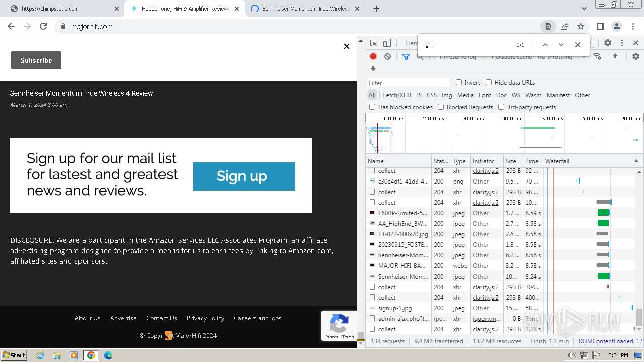Screen dimensions: 644x362
Task: Open the Privacy Policy footer link
Action: (x=205, y=318)
